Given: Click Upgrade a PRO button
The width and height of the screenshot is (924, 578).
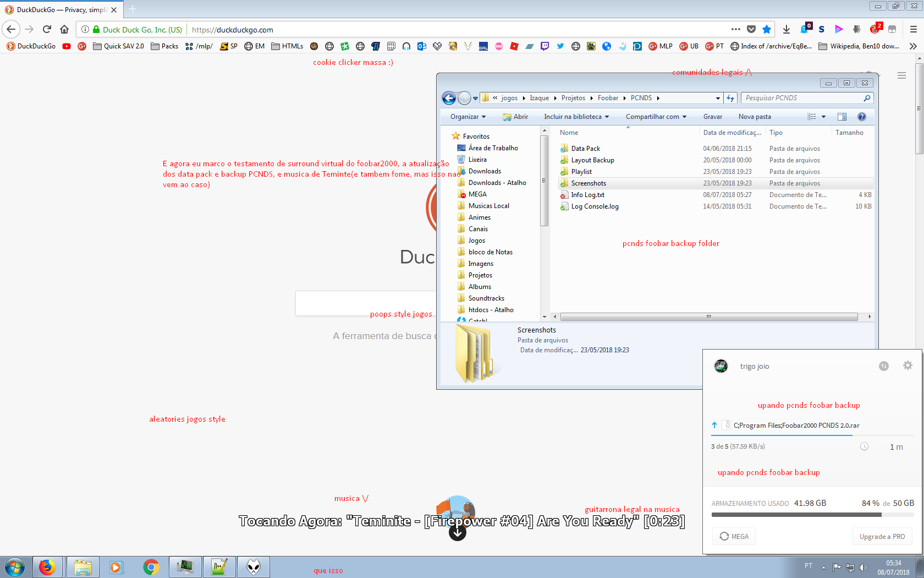Looking at the screenshot, I should point(882,537).
